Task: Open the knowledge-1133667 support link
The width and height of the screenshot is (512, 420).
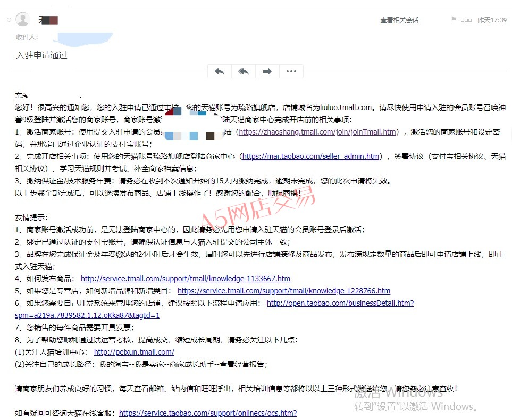Action: [186, 279]
